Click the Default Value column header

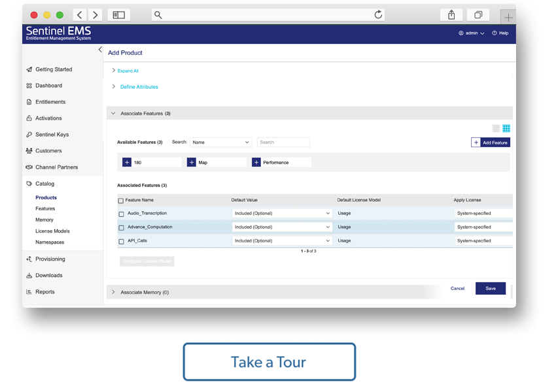coord(245,200)
